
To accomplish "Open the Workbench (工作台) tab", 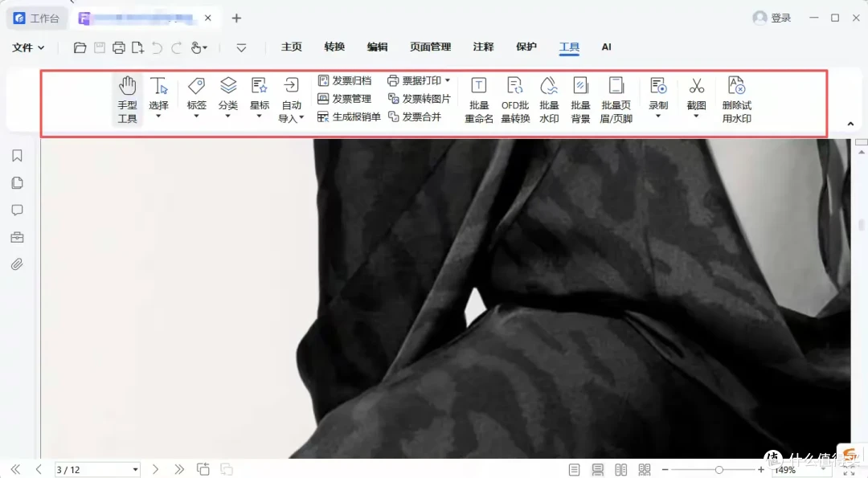I will [36, 18].
